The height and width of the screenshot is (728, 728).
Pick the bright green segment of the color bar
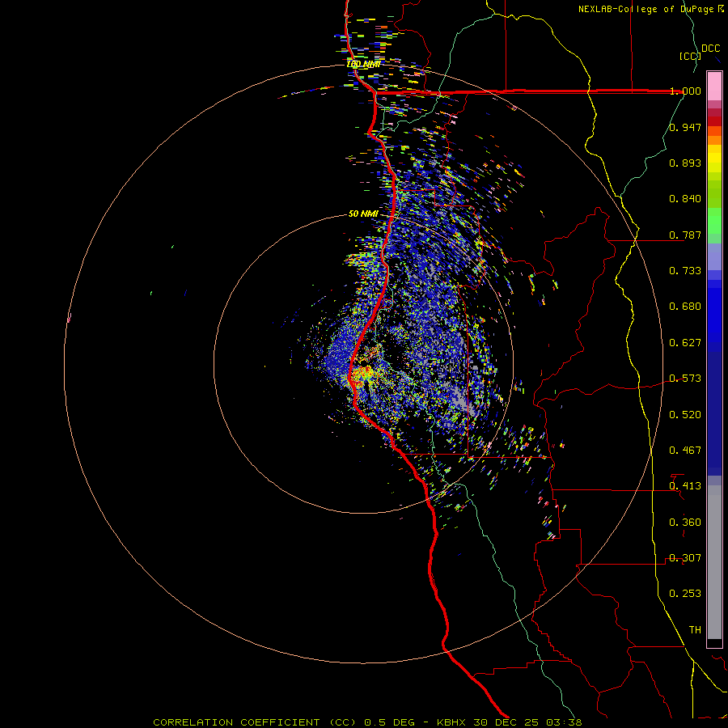pos(714,221)
